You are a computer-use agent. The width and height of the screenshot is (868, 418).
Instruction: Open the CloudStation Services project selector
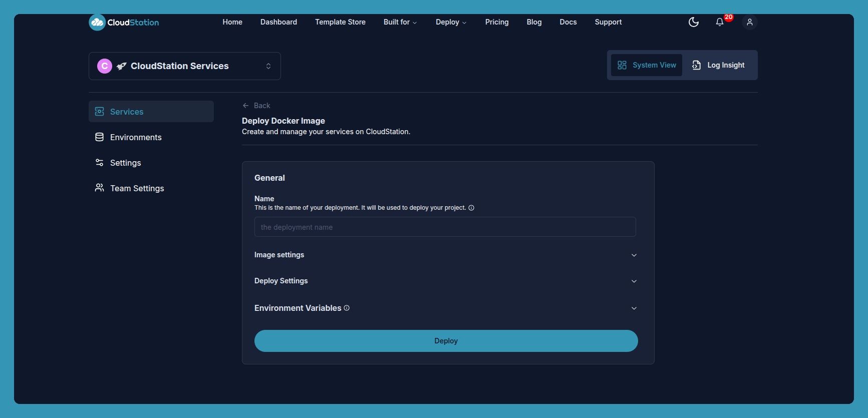pyautogui.click(x=185, y=66)
